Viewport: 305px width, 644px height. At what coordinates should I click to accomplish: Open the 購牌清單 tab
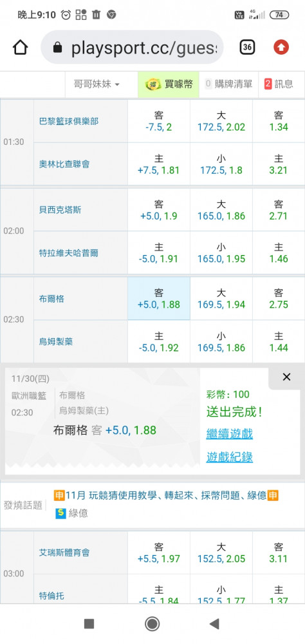tap(228, 84)
